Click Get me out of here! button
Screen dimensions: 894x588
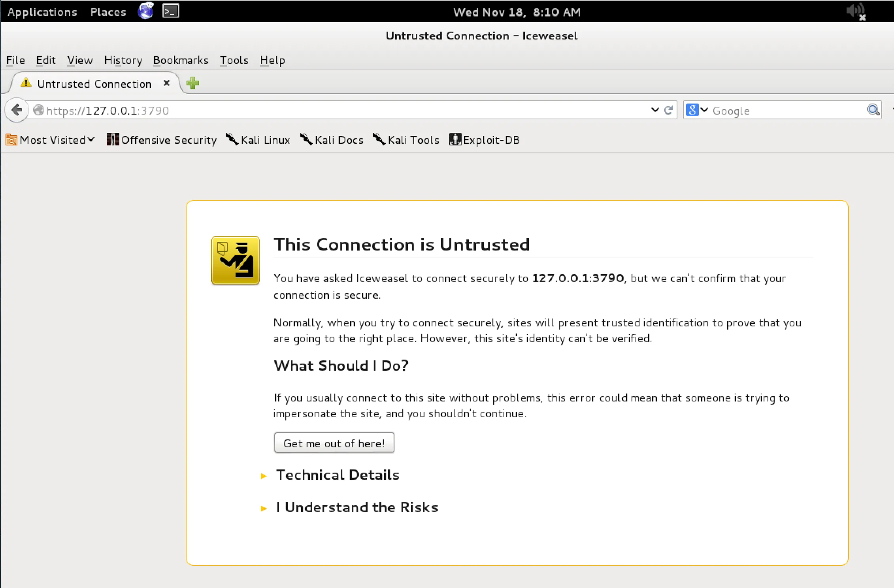(x=334, y=443)
